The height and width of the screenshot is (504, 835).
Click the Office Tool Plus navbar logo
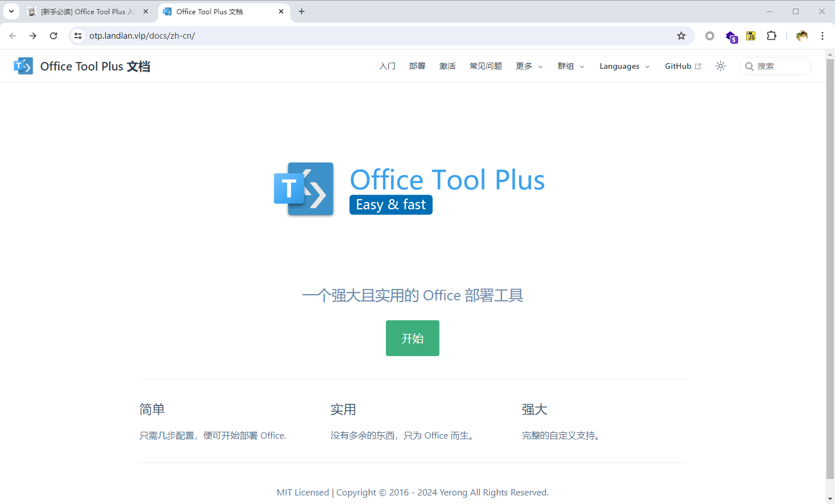(23, 66)
